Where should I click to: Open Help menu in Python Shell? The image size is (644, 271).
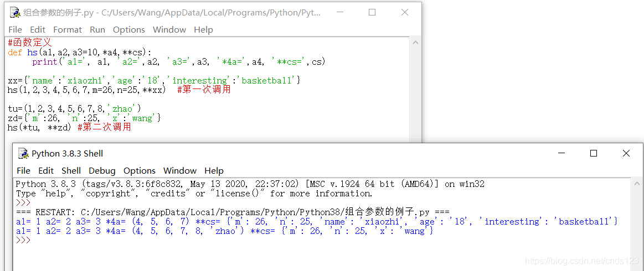point(214,170)
